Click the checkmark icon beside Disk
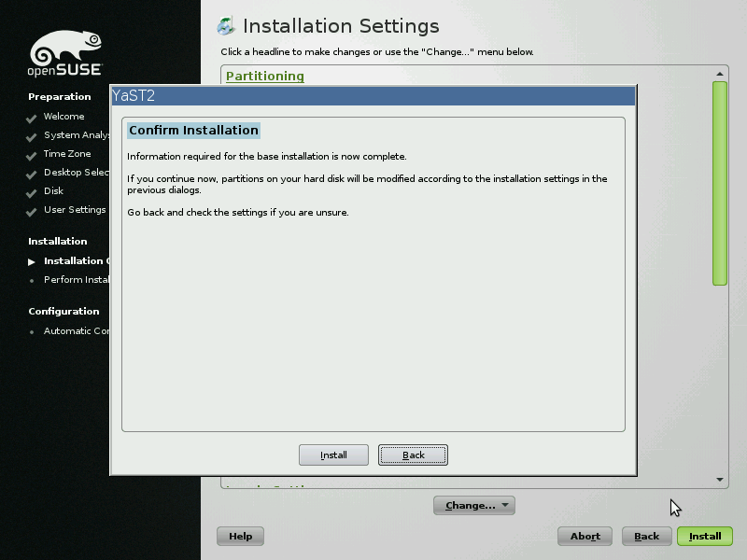The width and height of the screenshot is (747, 560). [x=32, y=192]
